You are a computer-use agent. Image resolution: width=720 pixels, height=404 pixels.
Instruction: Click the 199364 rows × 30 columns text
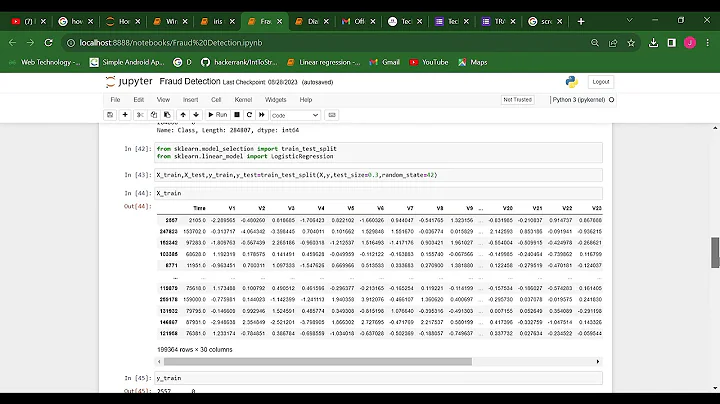click(x=195, y=350)
